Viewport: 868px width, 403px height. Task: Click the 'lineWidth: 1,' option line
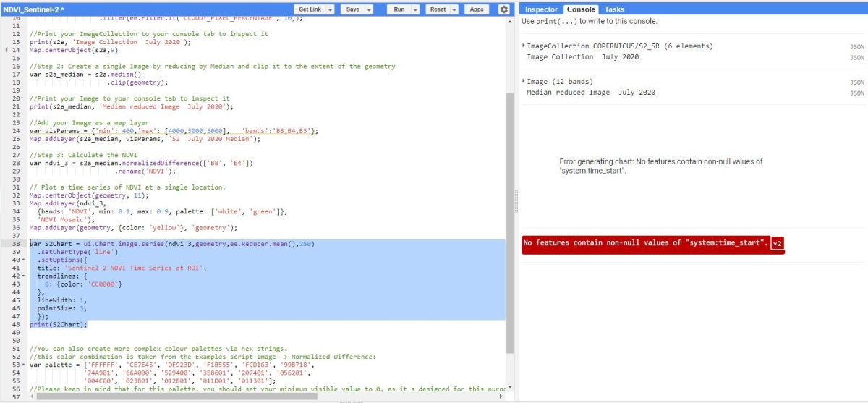pos(62,300)
